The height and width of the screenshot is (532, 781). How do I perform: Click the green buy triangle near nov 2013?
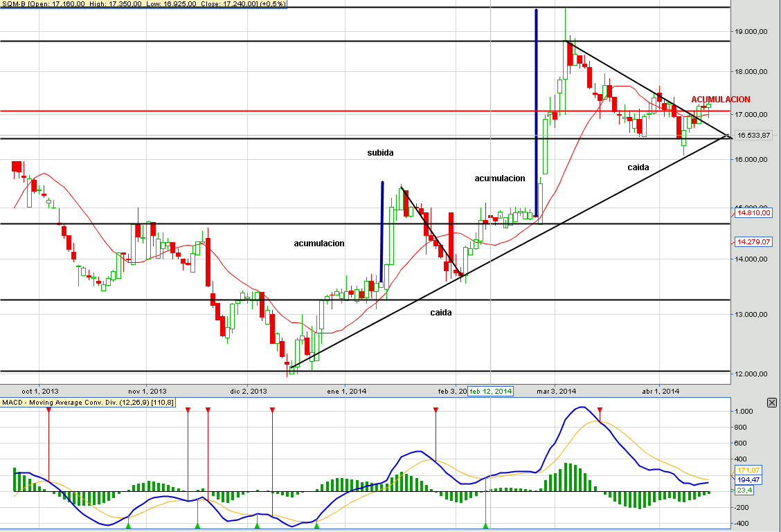point(128,526)
